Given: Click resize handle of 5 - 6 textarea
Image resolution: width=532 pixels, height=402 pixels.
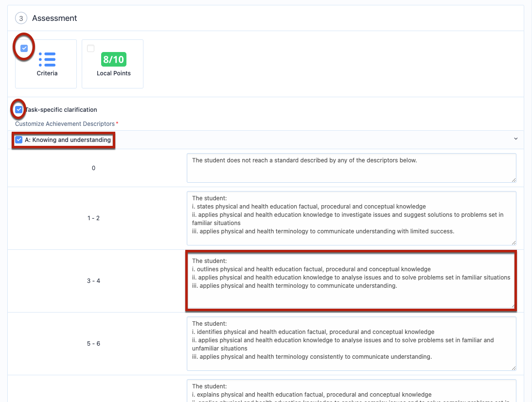Looking at the screenshot, I should pos(513,368).
